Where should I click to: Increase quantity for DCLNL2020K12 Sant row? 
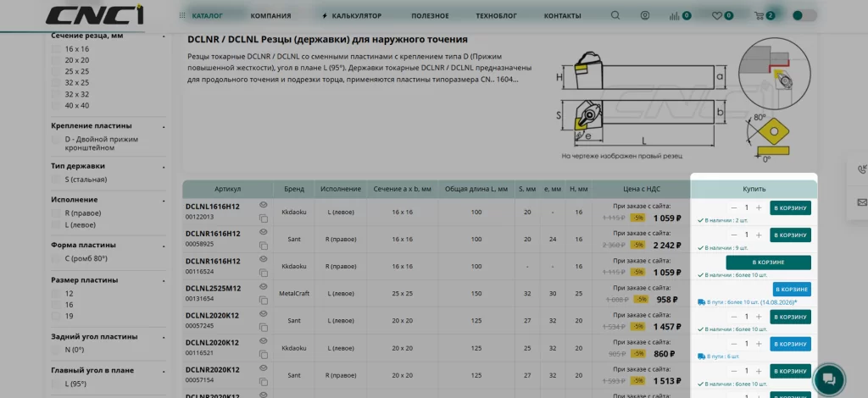point(759,317)
